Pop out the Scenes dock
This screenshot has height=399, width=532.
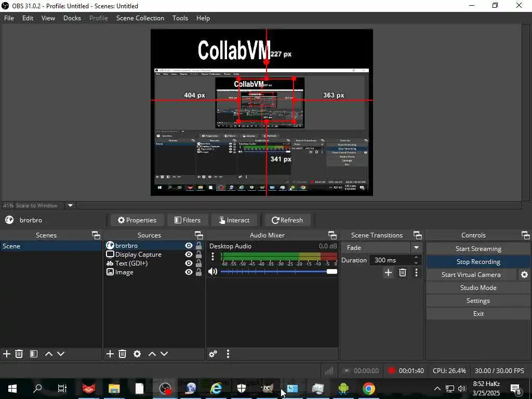96,235
